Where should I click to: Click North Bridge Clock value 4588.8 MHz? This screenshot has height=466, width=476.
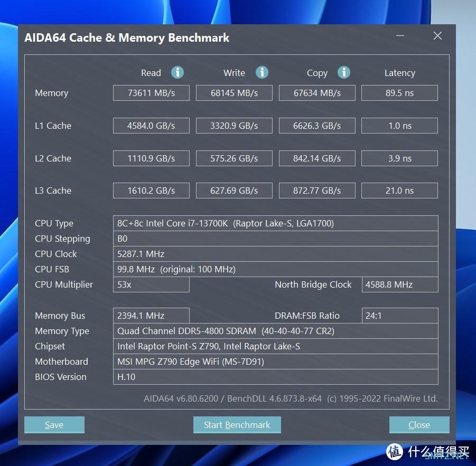tap(400, 284)
